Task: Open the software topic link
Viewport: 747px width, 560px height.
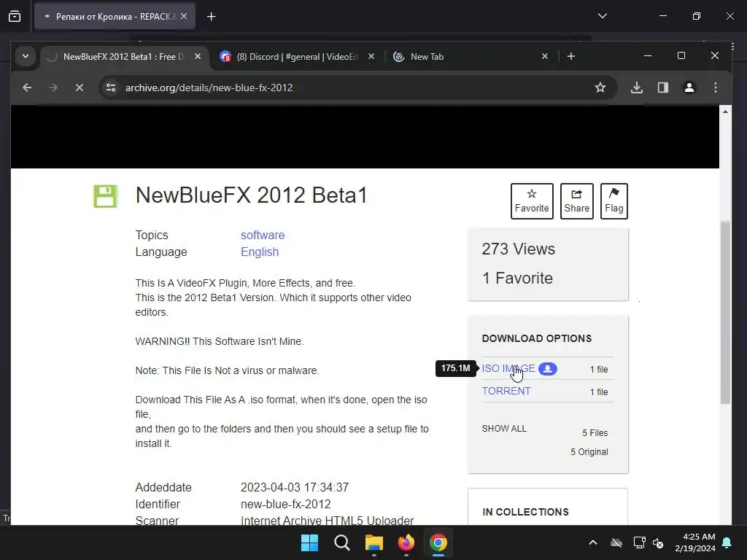Action: coord(263,236)
